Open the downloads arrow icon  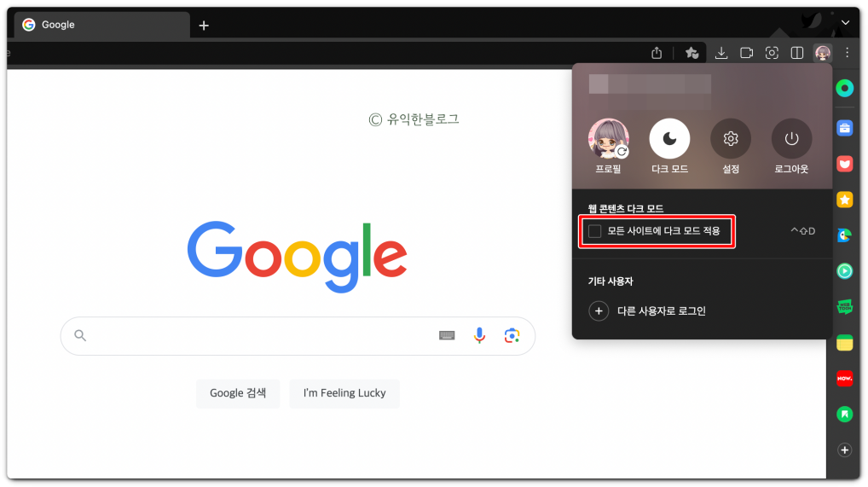720,53
